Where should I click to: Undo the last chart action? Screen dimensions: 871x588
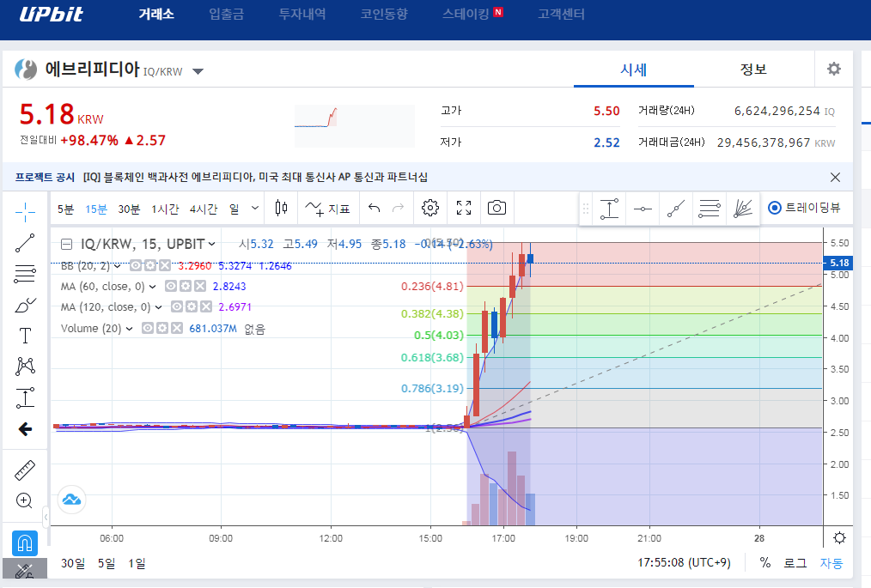374,209
